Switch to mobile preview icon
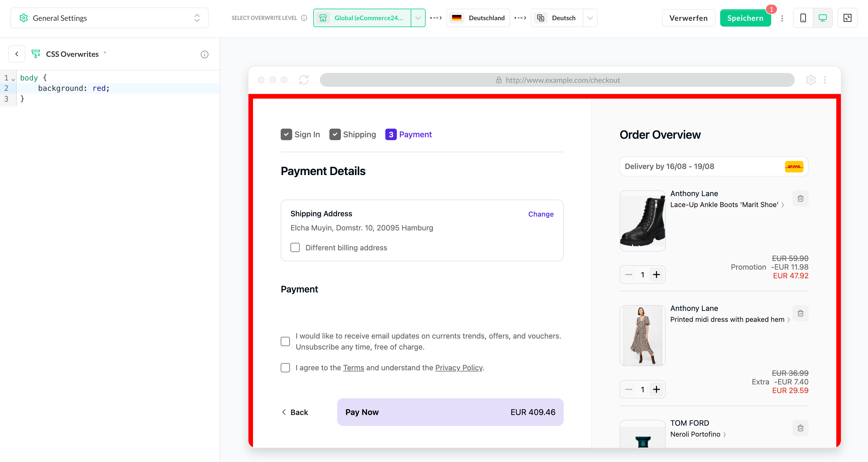Image resolution: width=868 pixels, height=462 pixels. click(x=803, y=18)
